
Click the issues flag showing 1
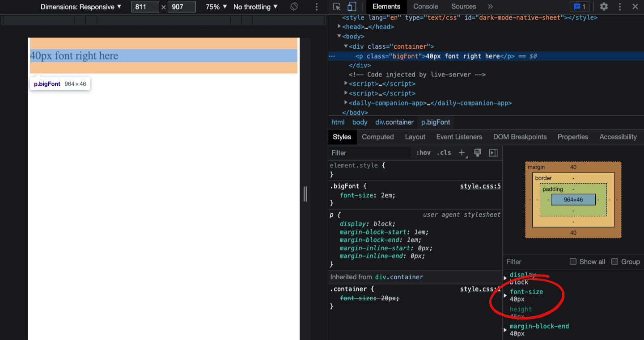tap(580, 6)
